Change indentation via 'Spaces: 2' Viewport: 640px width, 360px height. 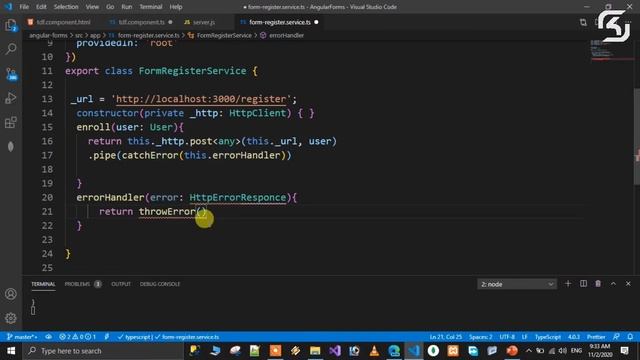pos(480,337)
